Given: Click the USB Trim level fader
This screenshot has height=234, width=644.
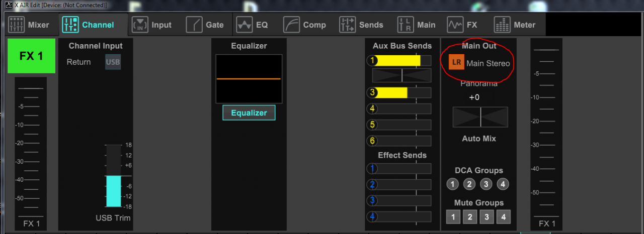Looking at the screenshot, I should pos(113,176).
